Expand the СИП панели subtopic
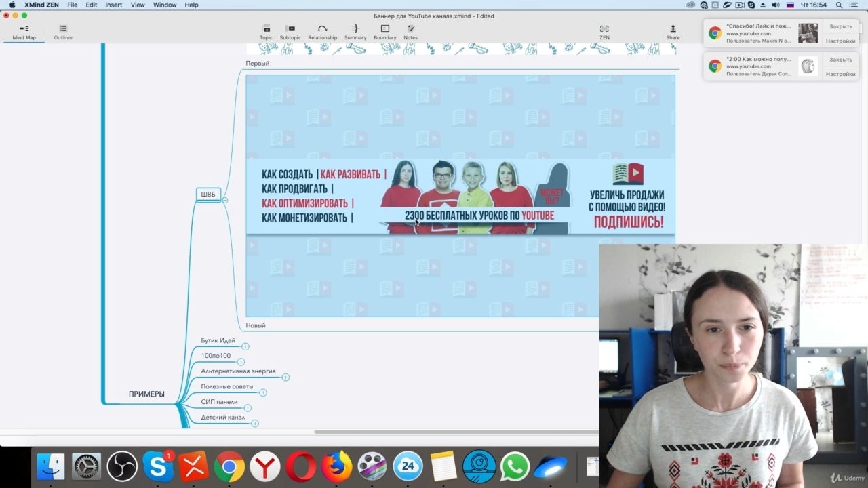The height and width of the screenshot is (488, 868). tap(248, 408)
